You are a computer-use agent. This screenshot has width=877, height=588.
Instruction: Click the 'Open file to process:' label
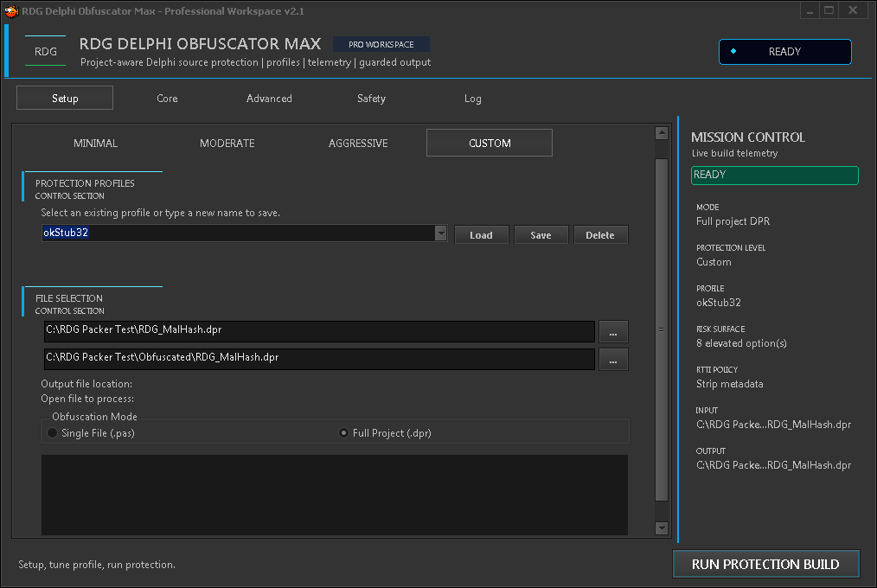coord(87,399)
